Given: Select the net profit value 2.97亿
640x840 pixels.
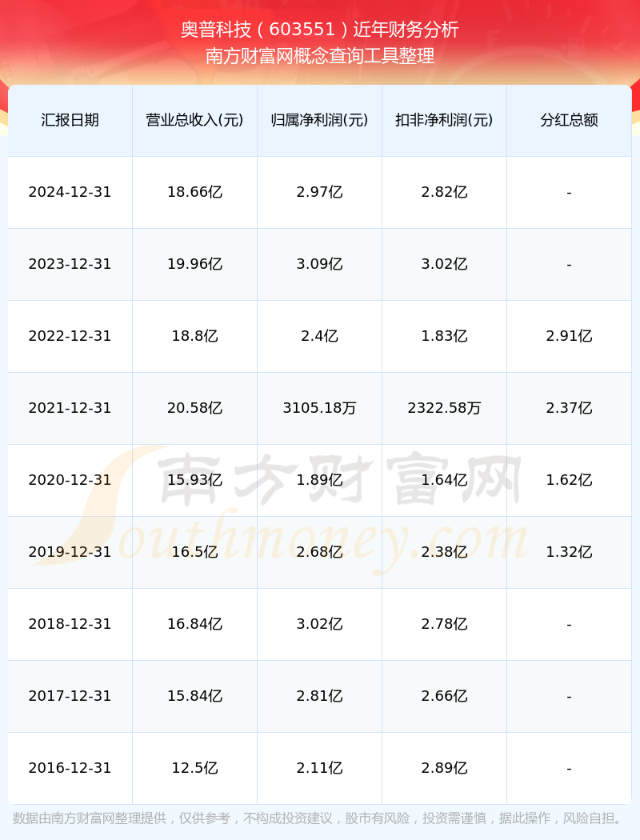Looking at the screenshot, I should (319, 192).
